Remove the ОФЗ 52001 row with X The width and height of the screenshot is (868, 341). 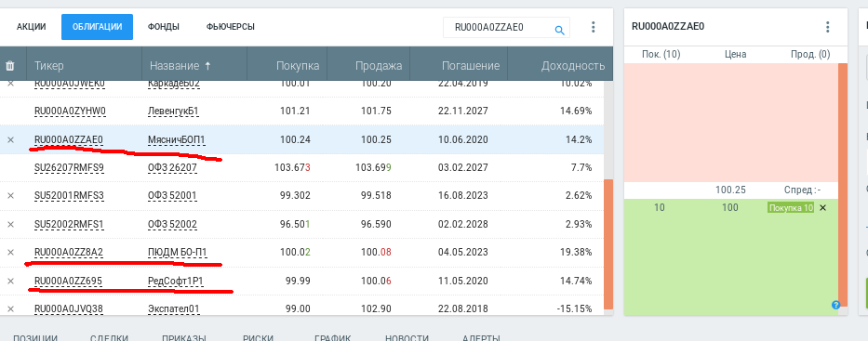click(10, 196)
